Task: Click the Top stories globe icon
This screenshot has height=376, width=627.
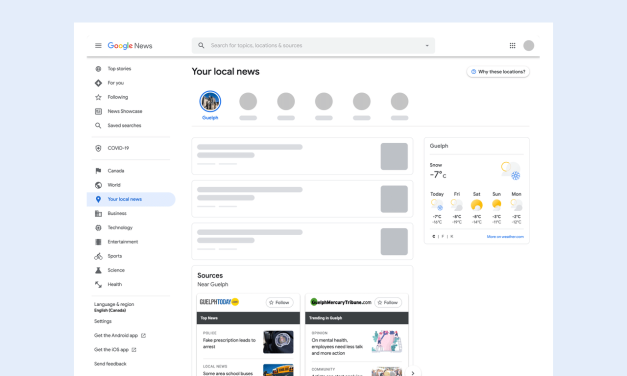Action: coord(98,69)
